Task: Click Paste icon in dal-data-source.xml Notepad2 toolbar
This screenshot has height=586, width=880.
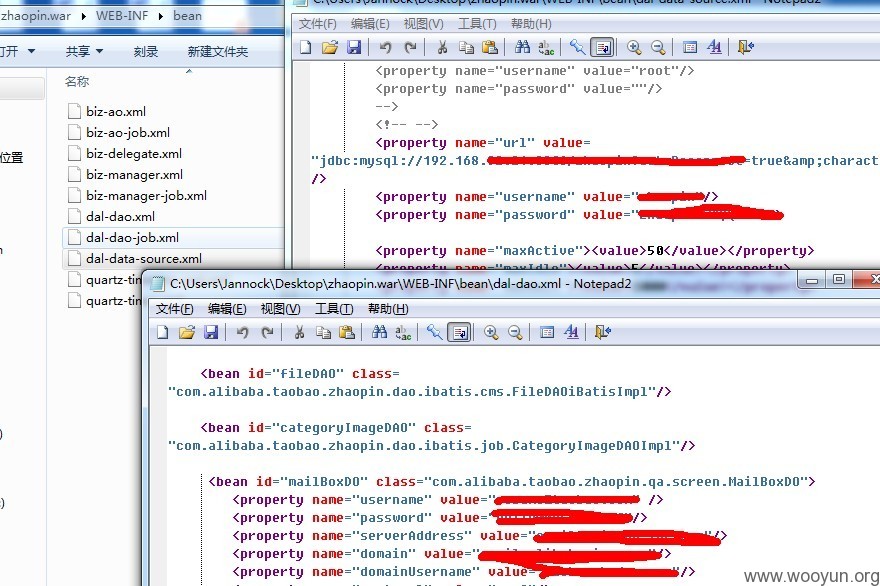Action: pos(491,48)
